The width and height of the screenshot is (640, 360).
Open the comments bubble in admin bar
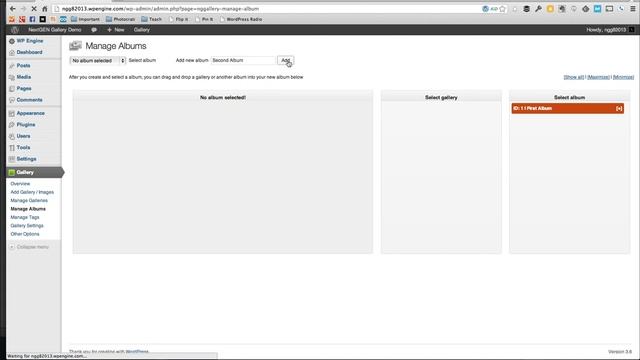pyautogui.click(x=94, y=30)
